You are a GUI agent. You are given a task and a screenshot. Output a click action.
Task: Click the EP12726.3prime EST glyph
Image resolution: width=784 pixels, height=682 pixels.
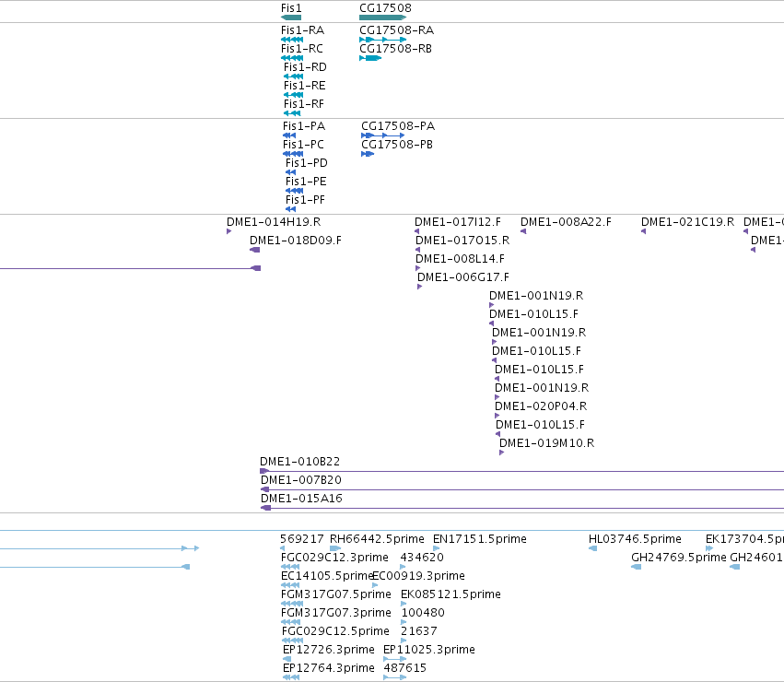287,660
